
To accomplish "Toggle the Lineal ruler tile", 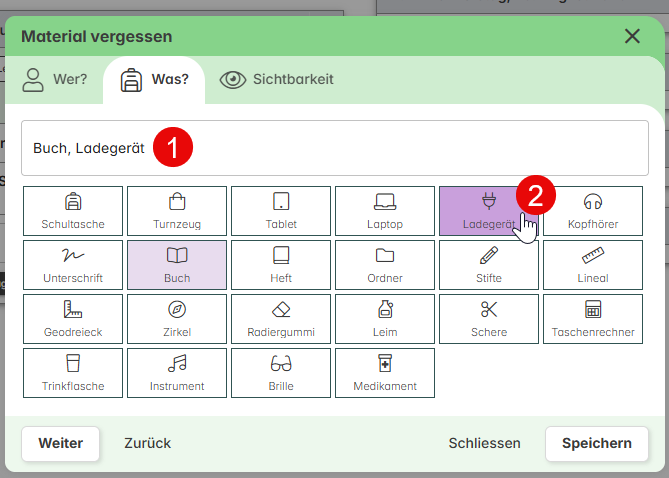I will (x=593, y=265).
